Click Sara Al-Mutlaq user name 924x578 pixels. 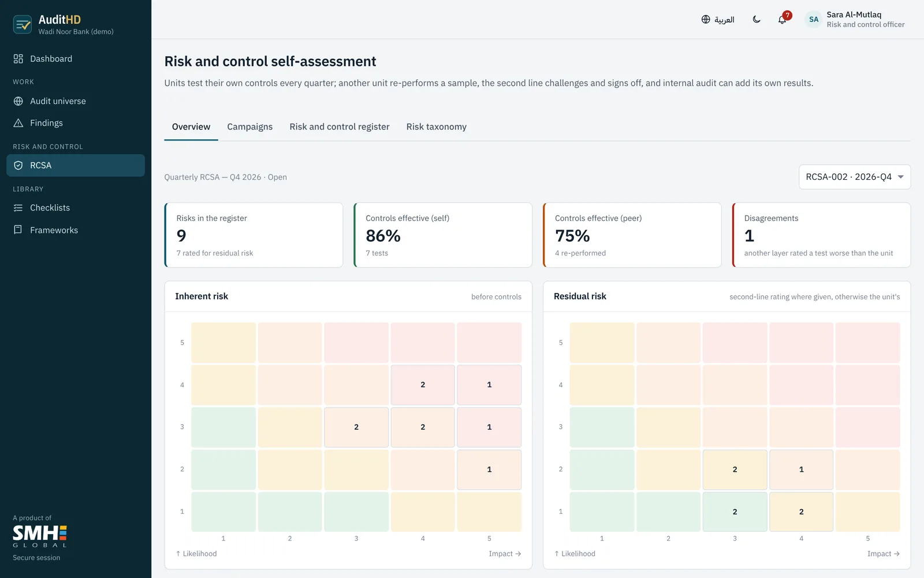click(854, 15)
